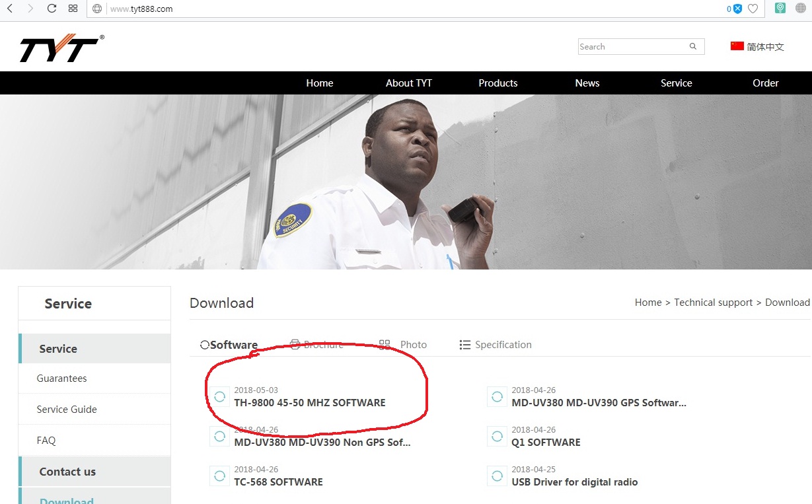
Task: Select Contact us sidebar section
Action: click(x=95, y=472)
